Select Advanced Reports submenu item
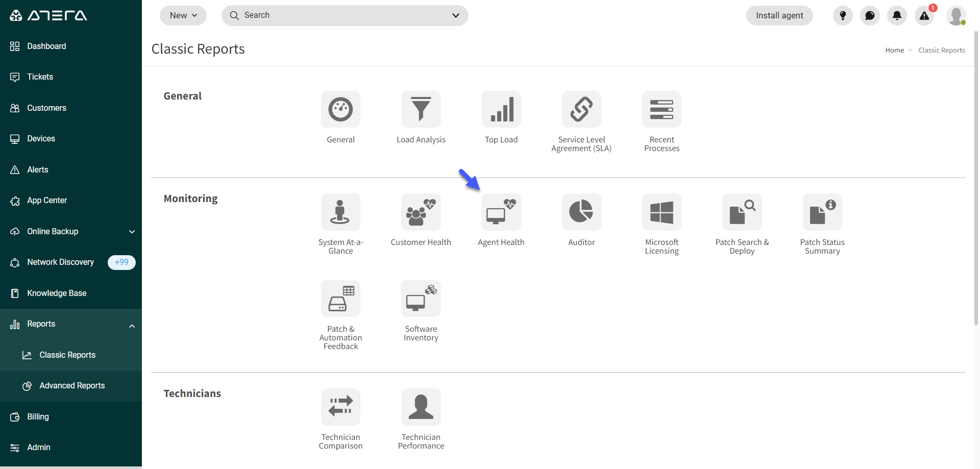This screenshot has width=980, height=469. [71, 386]
